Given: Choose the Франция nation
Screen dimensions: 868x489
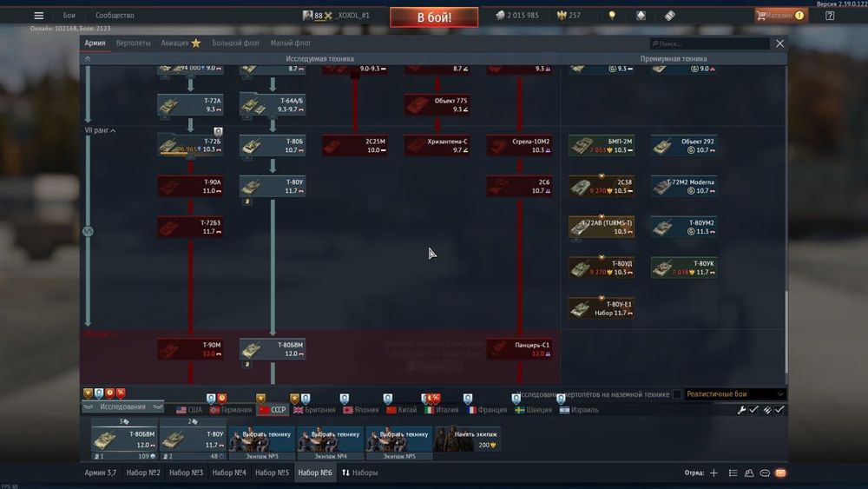Looking at the screenshot, I should click(487, 410).
